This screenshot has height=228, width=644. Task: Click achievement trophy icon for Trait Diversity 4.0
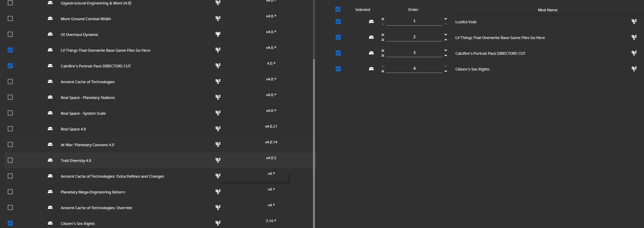tap(218, 160)
